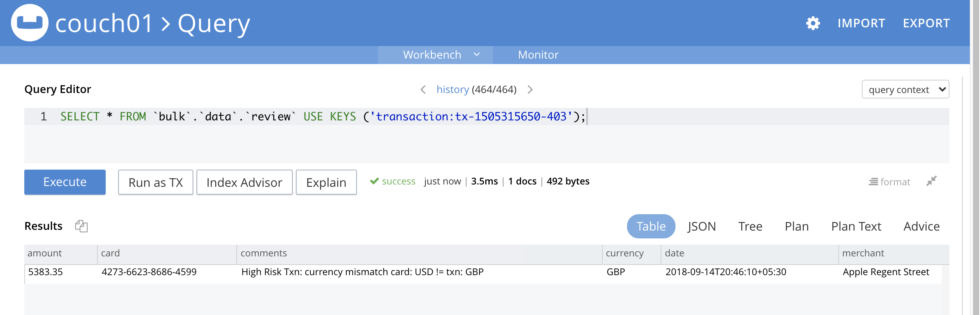Open settings via the gear icon

pos(813,23)
